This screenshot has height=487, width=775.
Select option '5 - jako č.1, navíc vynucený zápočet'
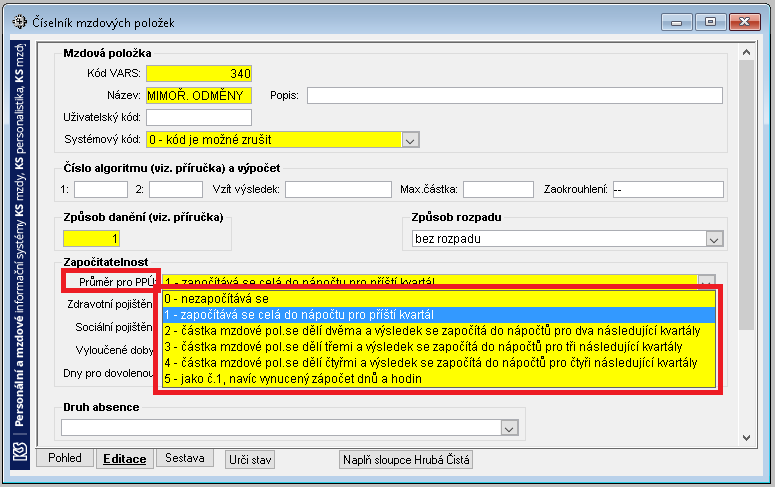pos(439,379)
